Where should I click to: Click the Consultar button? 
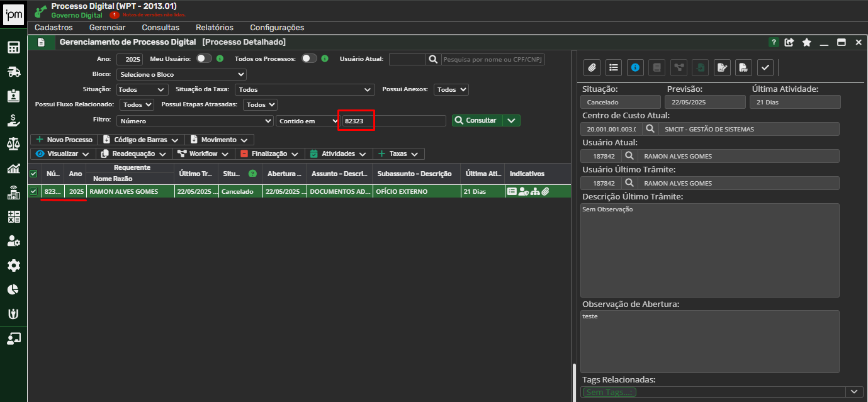click(x=477, y=120)
